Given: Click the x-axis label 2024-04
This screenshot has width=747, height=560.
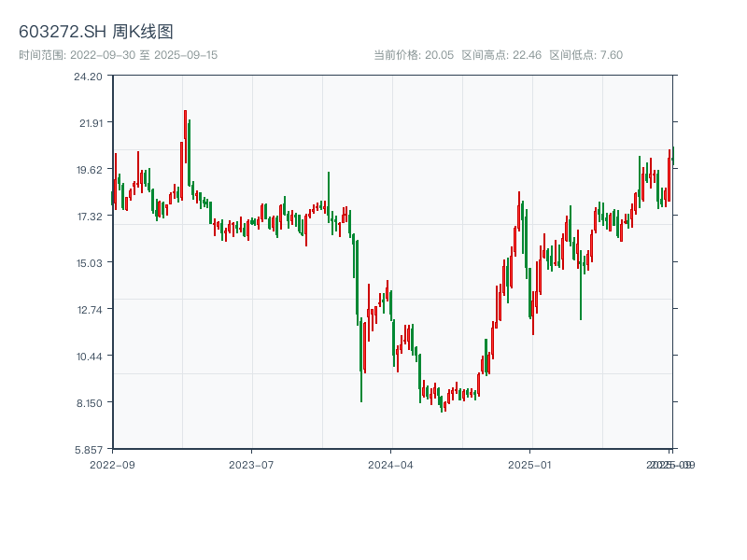Looking at the screenshot, I should 390,465.
